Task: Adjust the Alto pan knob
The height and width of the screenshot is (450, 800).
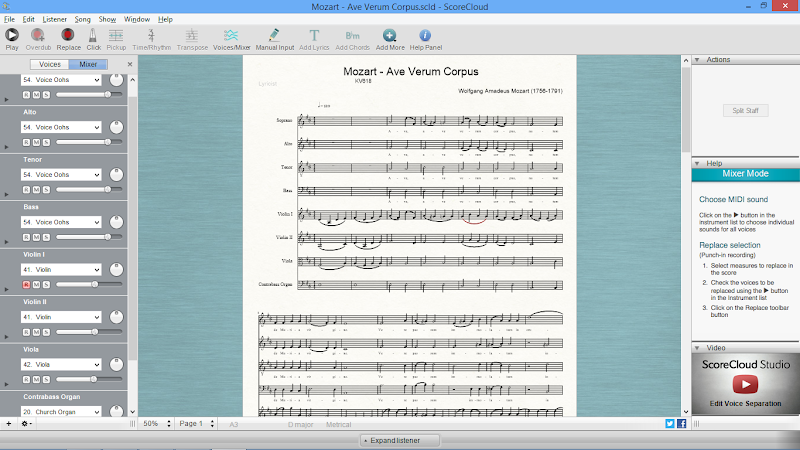Action: click(x=116, y=127)
